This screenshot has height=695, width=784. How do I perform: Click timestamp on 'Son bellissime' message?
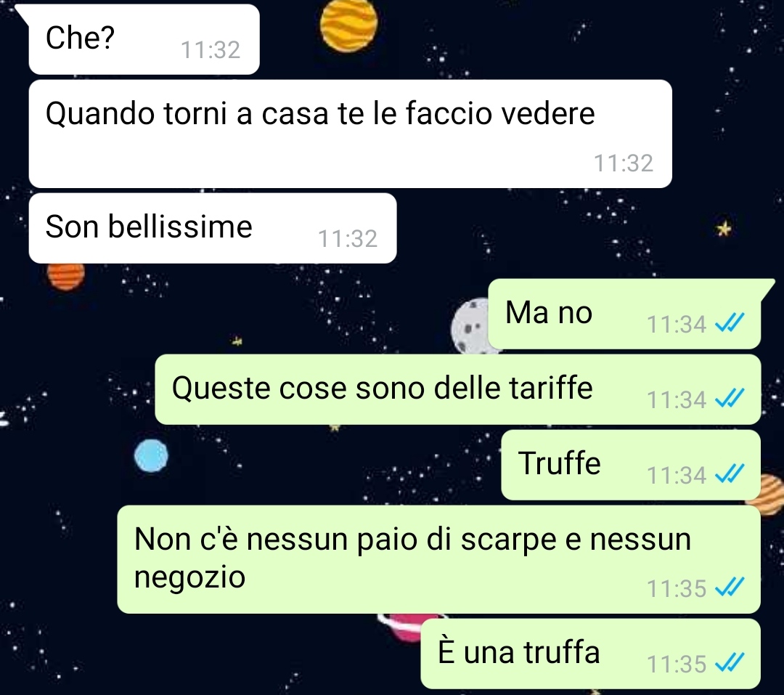click(x=348, y=239)
